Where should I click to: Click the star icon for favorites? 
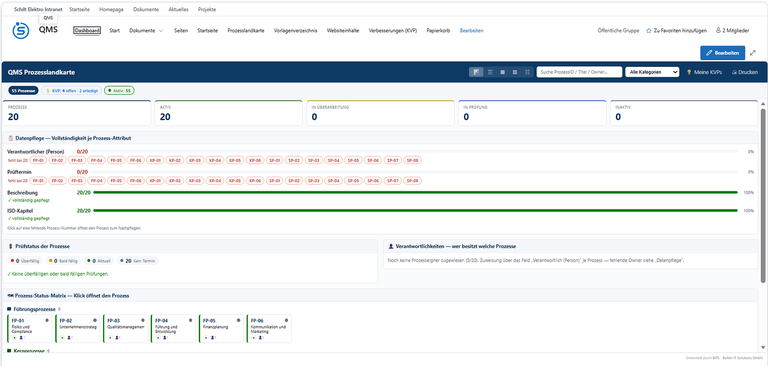(649, 30)
